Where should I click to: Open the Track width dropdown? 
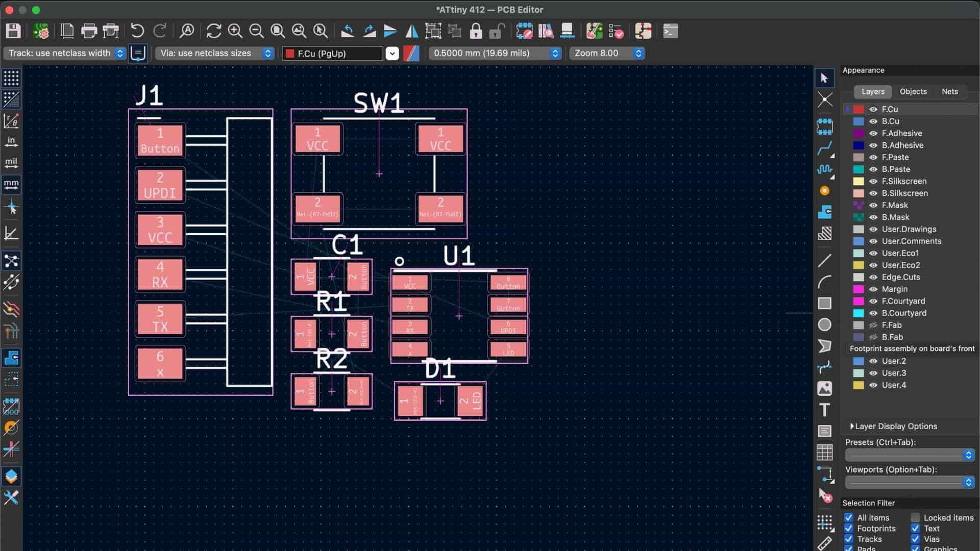pyautogui.click(x=64, y=53)
